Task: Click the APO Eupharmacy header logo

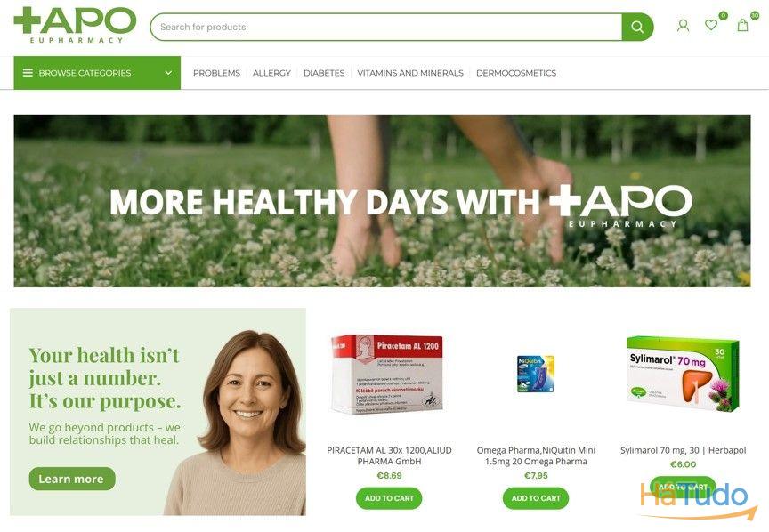Action: (x=75, y=26)
